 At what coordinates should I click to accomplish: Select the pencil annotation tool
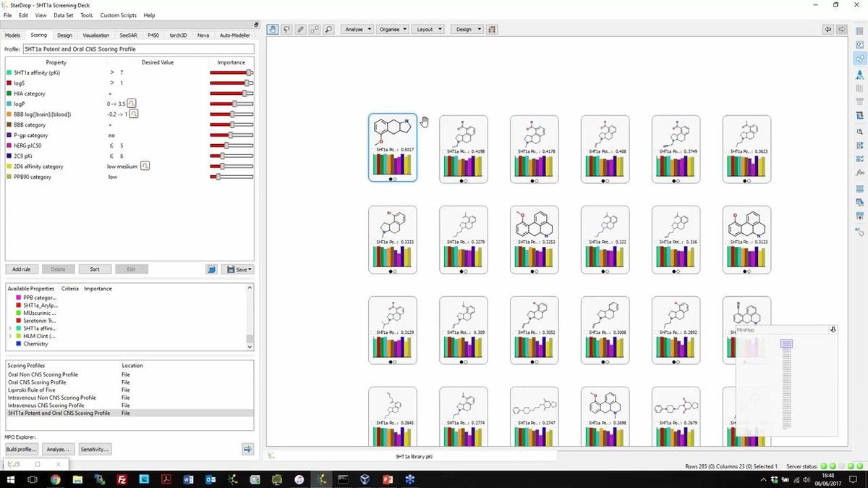(300, 29)
